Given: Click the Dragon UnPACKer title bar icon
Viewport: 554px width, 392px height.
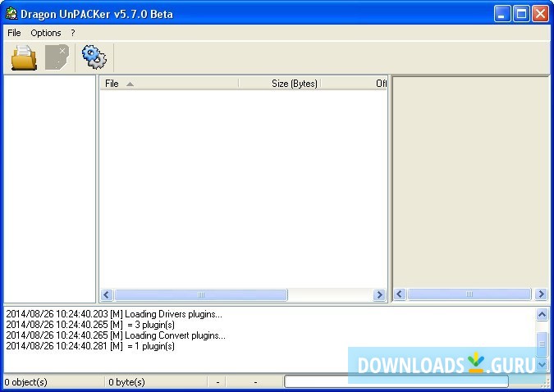Looking at the screenshot, I should pyautogui.click(x=11, y=14).
